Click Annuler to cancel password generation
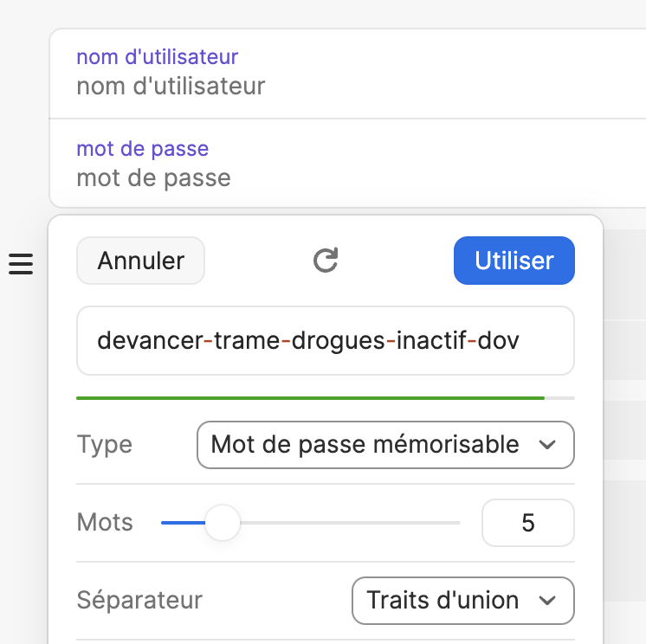 tap(140, 261)
